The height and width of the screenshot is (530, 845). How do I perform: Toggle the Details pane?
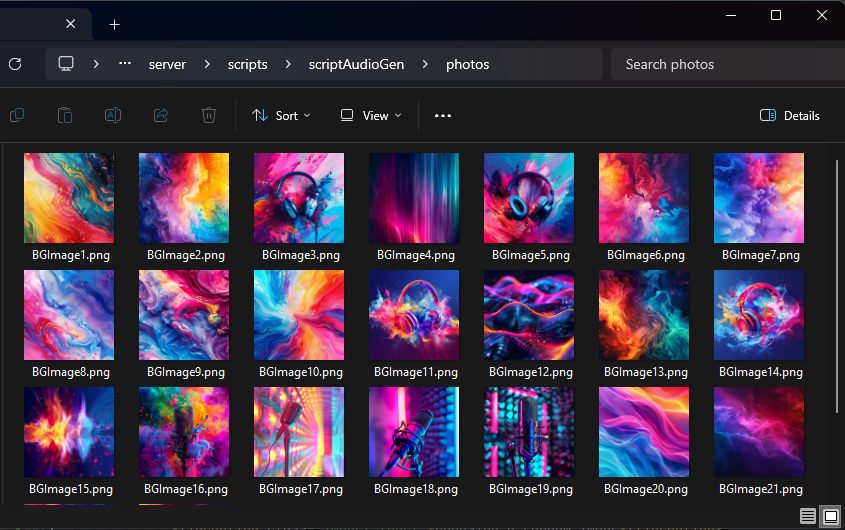coord(790,115)
